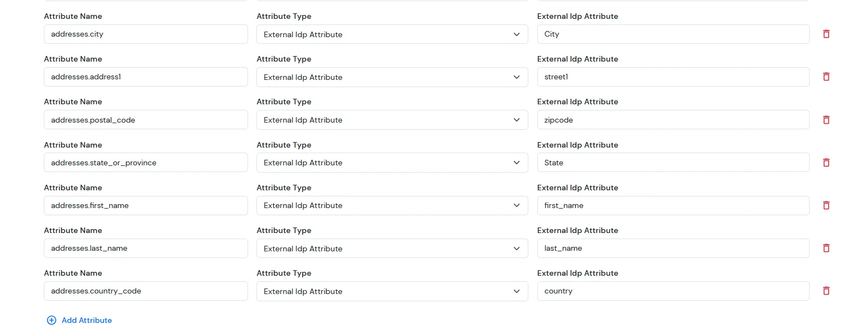Image resolution: width=868 pixels, height=334 pixels.
Task: Click the country external idp attribute field
Action: pos(673,291)
